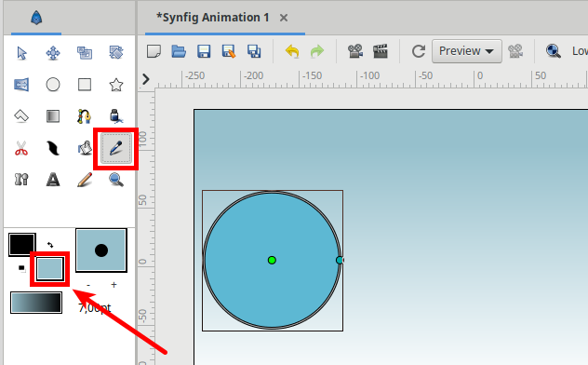
Task: Select the Rectangle tool
Action: (85, 85)
